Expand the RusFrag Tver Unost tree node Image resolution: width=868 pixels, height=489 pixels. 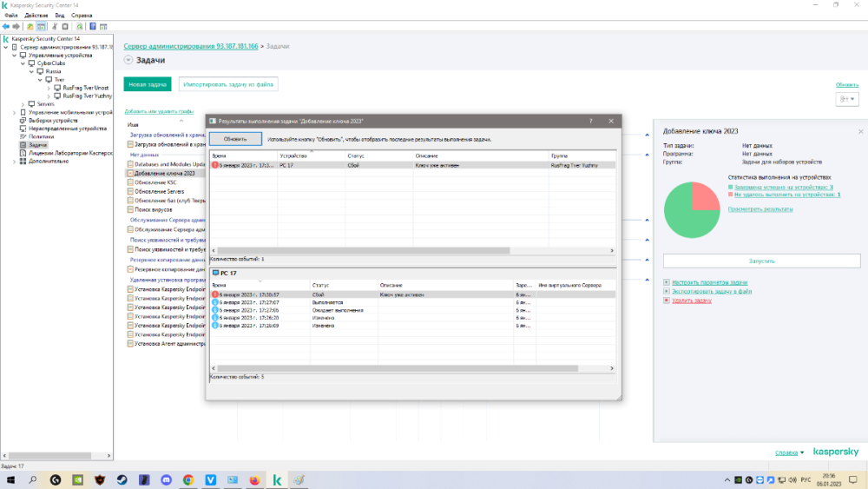[48, 88]
